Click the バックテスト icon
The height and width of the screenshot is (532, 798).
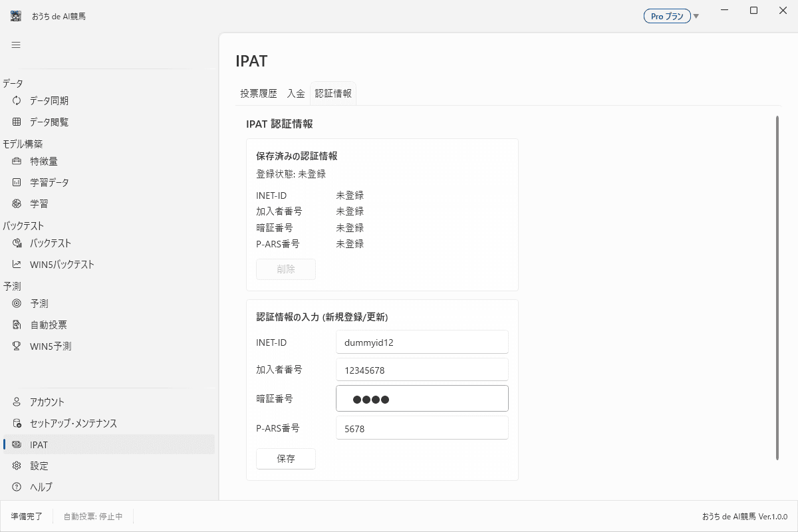click(17, 243)
